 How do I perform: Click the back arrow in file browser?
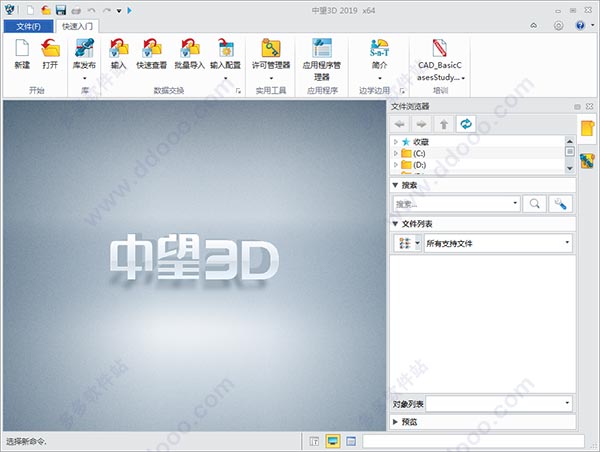pos(400,124)
